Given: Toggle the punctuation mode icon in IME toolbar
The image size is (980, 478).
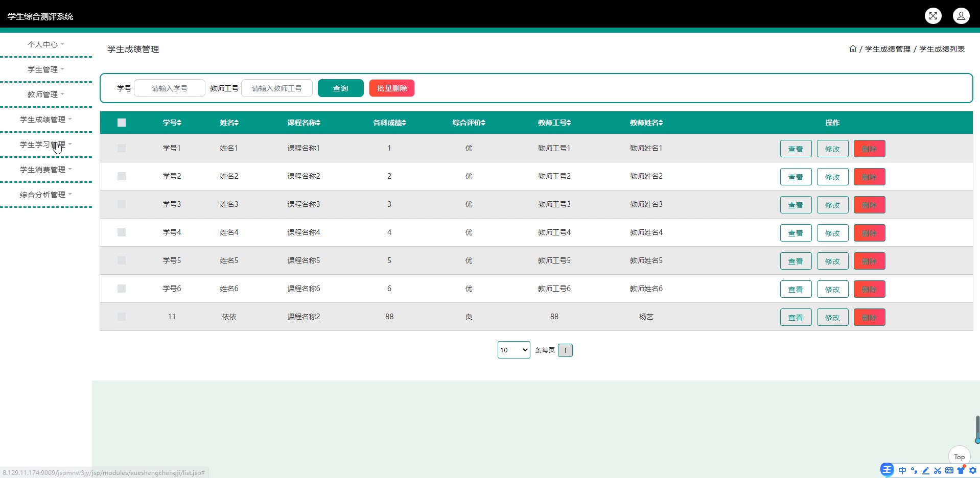Looking at the screenshot, I should pos(914,470).
